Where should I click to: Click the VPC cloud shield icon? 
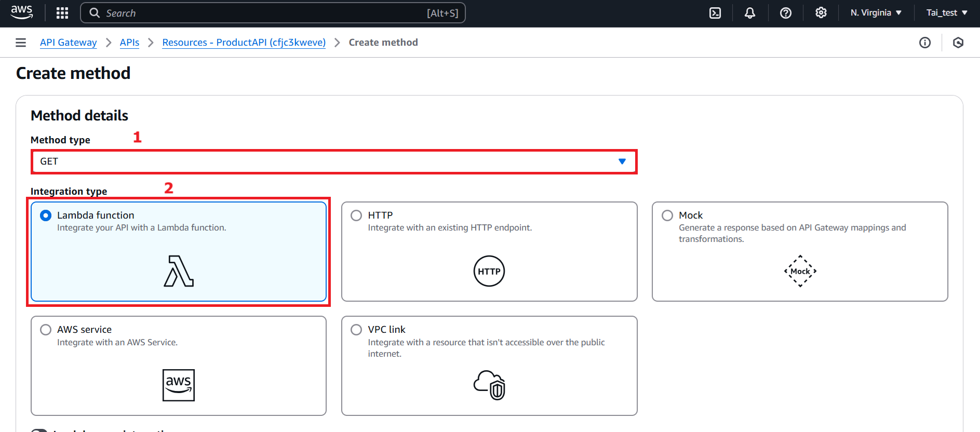[489, 385]
